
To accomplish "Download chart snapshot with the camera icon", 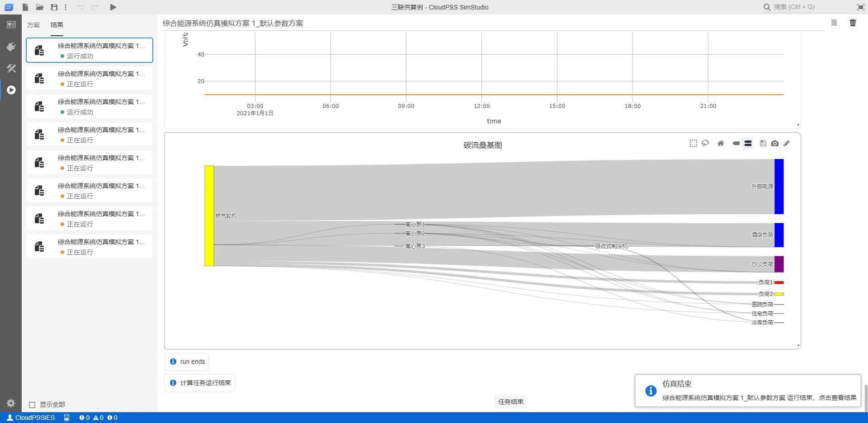I will (x=775, y=143).
